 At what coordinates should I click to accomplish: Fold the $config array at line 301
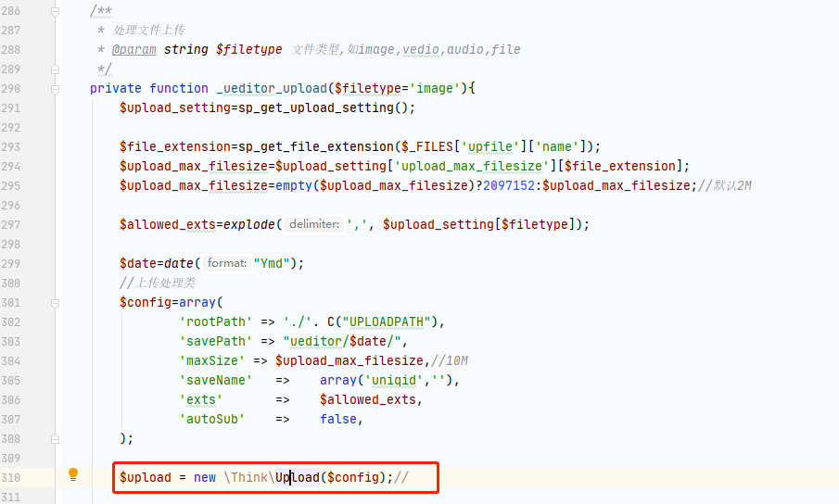tap(55, 303)
